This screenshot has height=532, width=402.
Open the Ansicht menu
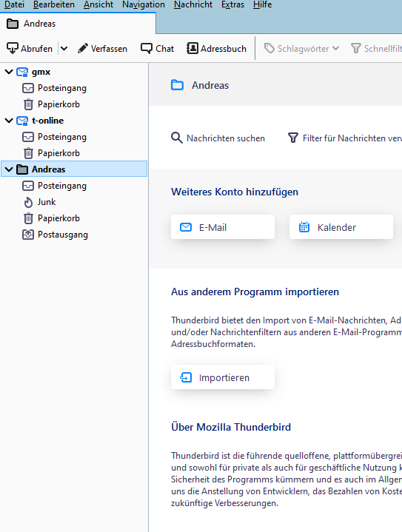pos(98,4)
